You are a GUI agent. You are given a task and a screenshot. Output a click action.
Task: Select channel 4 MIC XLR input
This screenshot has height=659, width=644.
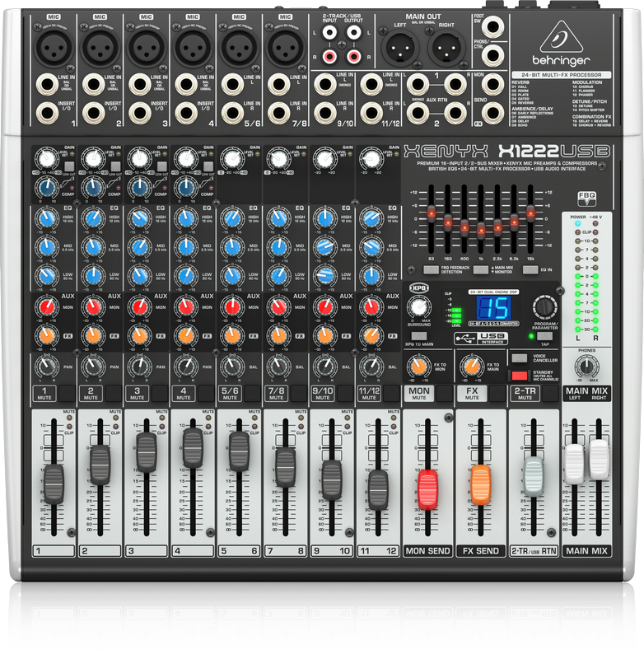click(x=193, y=47)
